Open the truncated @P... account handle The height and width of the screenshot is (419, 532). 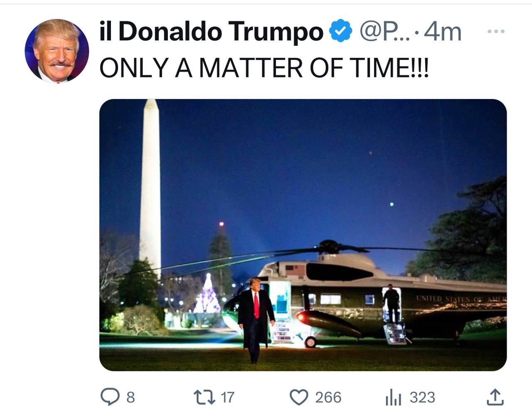click(x=384, y=32)
